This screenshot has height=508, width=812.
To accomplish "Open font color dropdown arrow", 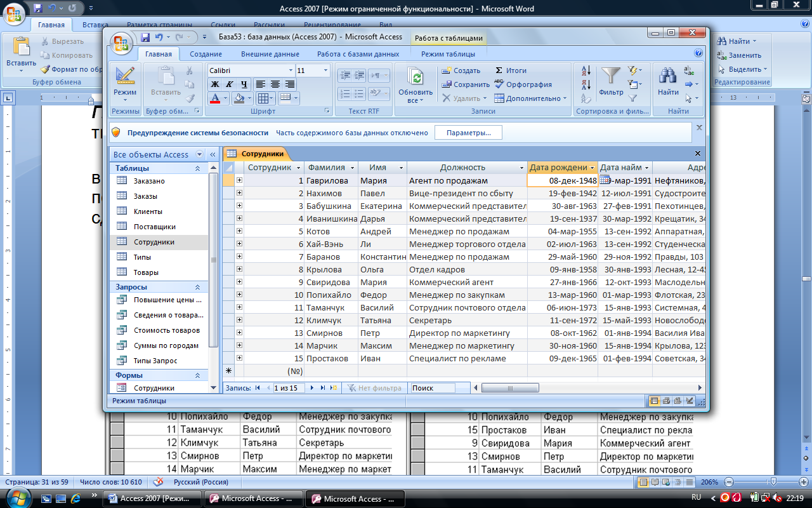I will click(226, 98).
